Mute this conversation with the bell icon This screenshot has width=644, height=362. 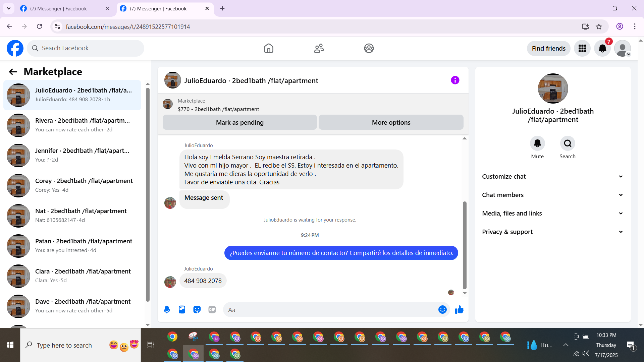[x=537, y=143]
